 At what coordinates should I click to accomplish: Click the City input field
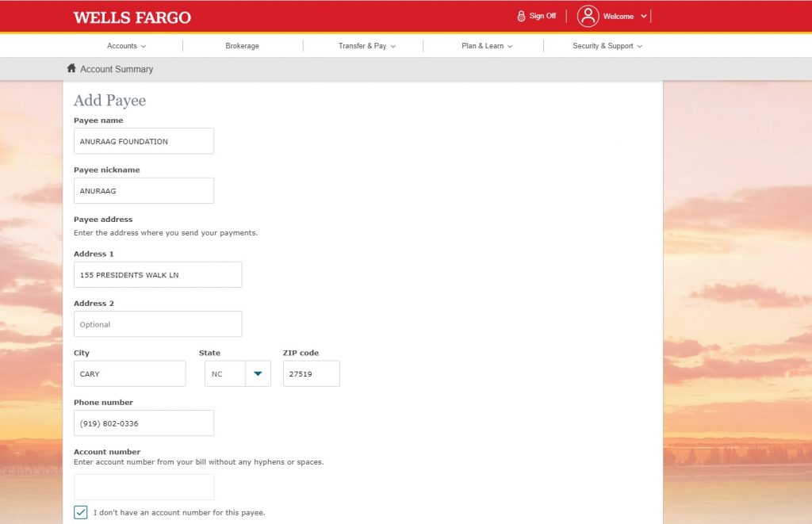pos(130,374)
